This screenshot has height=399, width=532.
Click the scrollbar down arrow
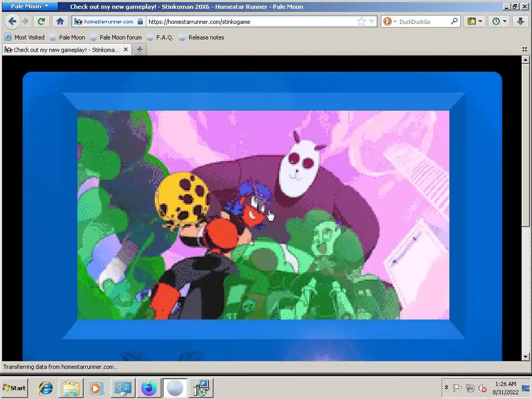coord(525,356)
